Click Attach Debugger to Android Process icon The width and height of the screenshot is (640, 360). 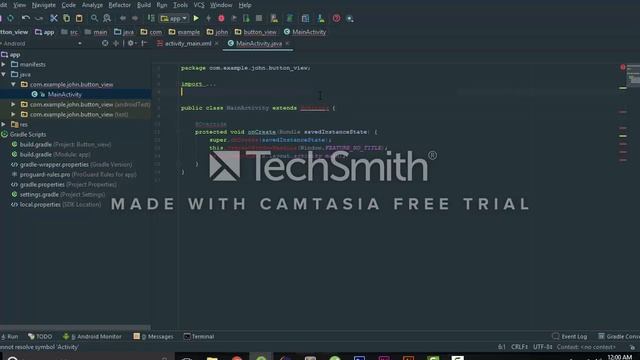(x=246, y=18)
